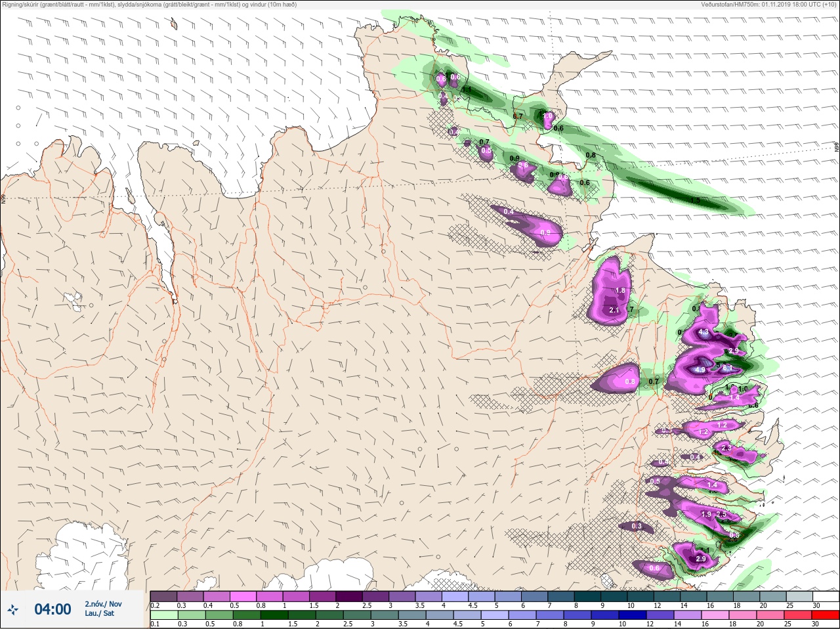
Task: Click the "0.3" precipitation value on the map
Action: [x=637, y=526]
